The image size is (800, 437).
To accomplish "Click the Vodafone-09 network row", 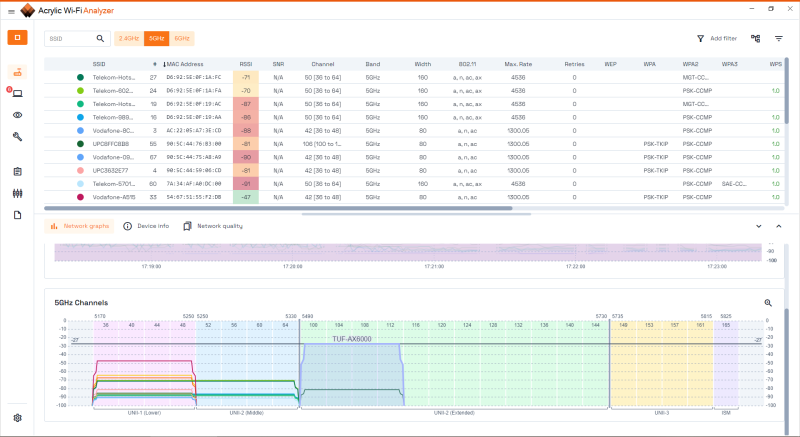I will pos(414,157).
